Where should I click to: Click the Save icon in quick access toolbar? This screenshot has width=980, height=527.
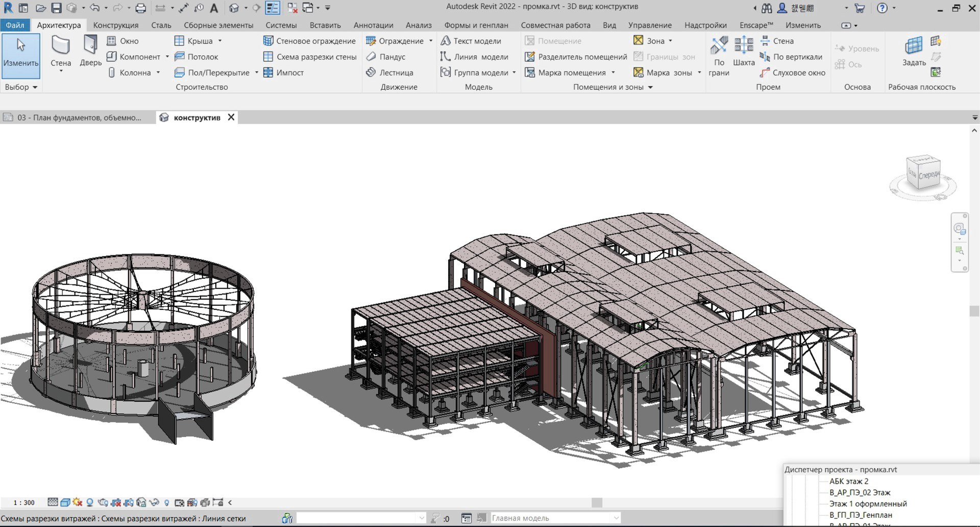56,8
